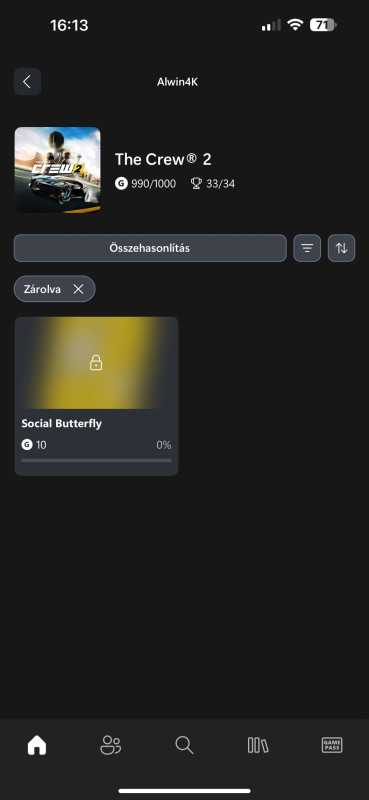
Task: Tap the lock icon on achievement image
Action: pyautogui.click(x=96, y=363)
